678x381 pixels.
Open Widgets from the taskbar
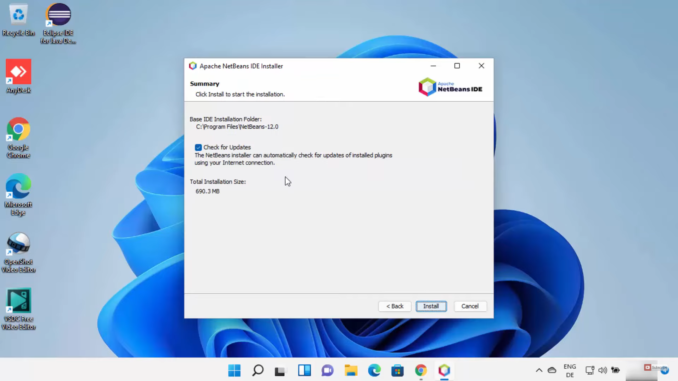click(304, 370)
